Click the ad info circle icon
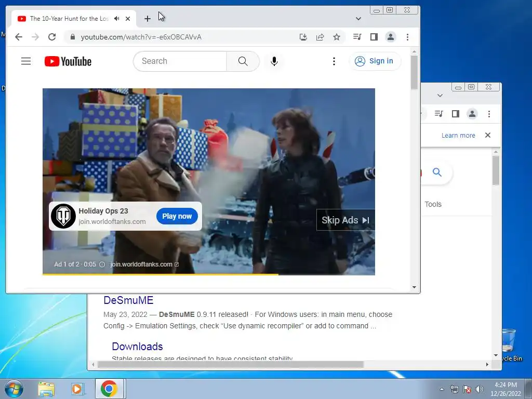 pos(102,264)
